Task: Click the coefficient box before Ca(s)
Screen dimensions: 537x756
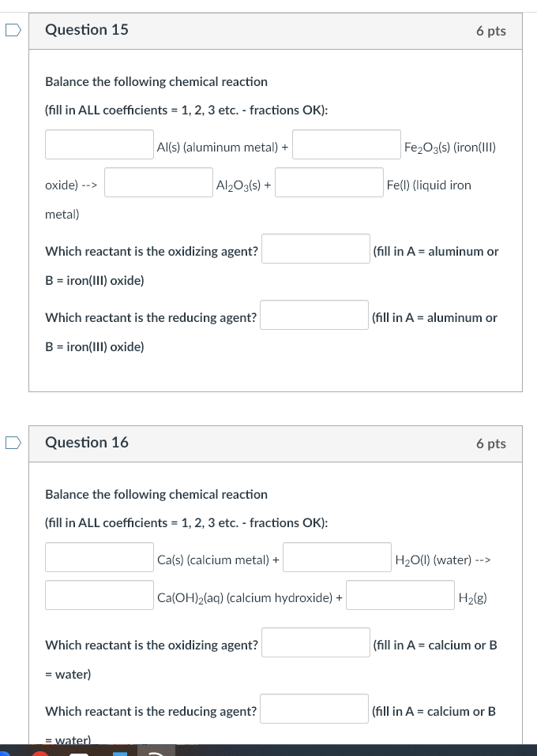Action: (x=99, y=556)
